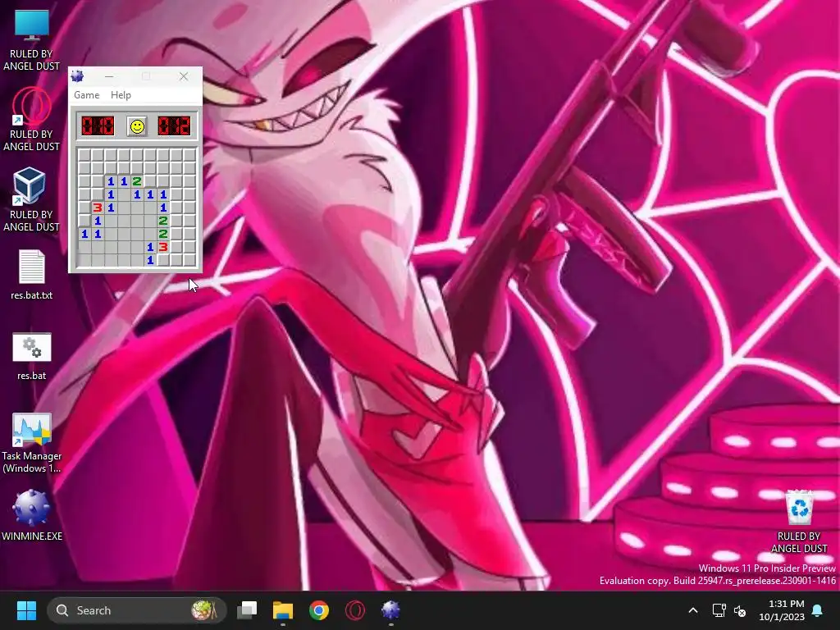Open Task View from the taskbar
Image resolution: width=840 pixels, height=630 pixels.
pyautogui.click(x=247, y=610)
